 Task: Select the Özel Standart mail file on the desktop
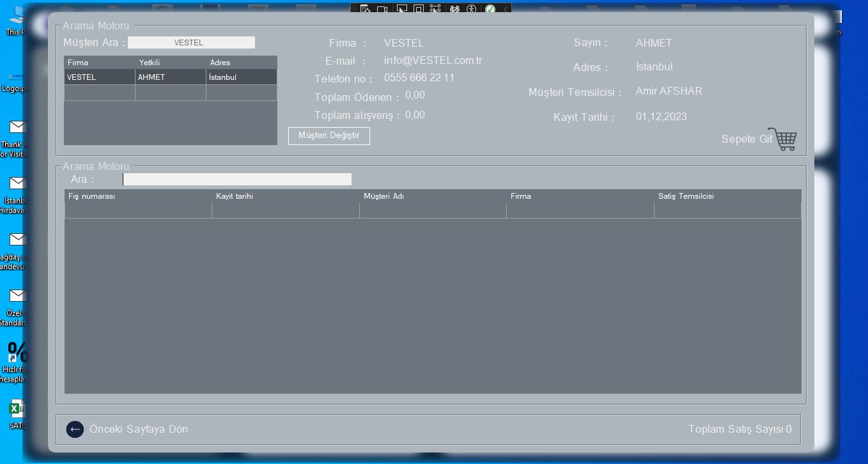click(x=15, y=307)
